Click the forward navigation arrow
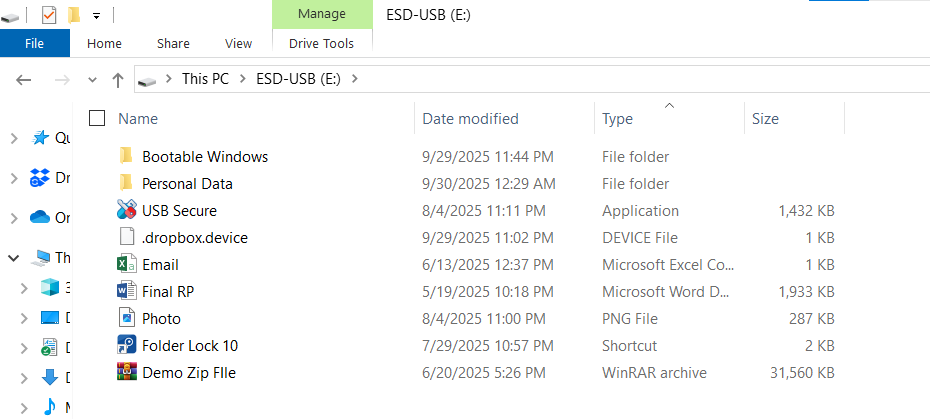This screenshot has height=419, width=930. pyautogui.click(x=62, y=80)
